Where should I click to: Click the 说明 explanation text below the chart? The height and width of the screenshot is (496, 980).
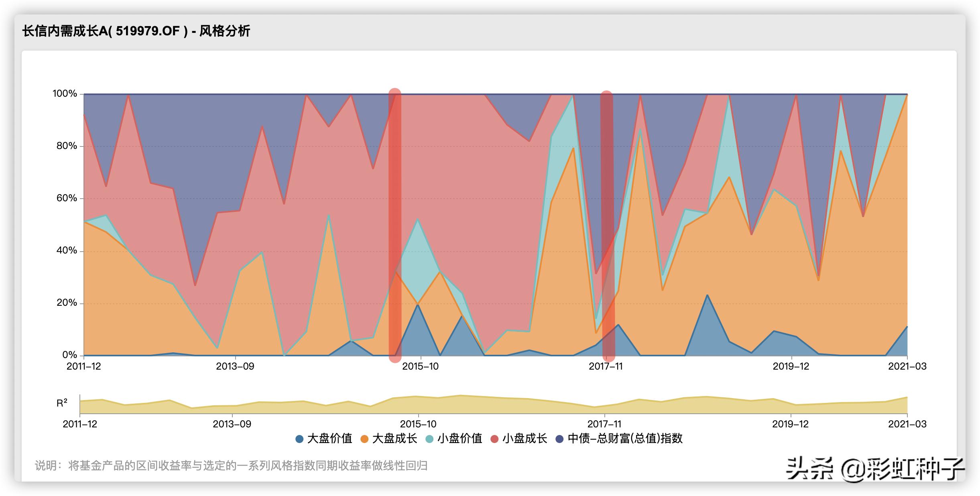click(231, 466)
